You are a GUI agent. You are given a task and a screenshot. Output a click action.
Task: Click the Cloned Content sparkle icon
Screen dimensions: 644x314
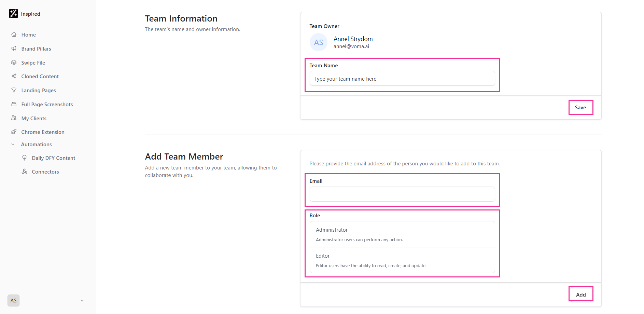click(14, 76)
